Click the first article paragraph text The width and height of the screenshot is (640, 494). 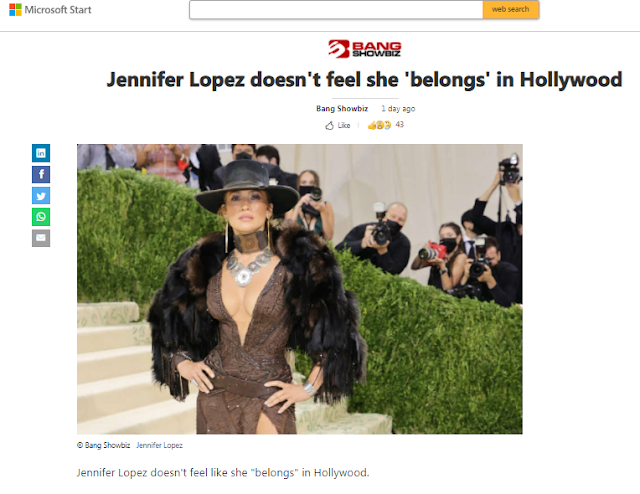[223, 473]
